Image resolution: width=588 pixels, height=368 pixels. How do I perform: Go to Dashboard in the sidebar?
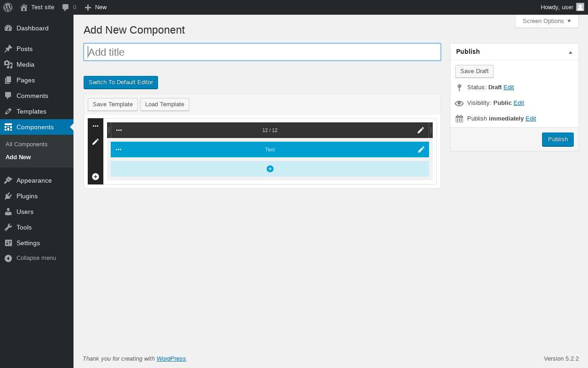click(37, 28)
